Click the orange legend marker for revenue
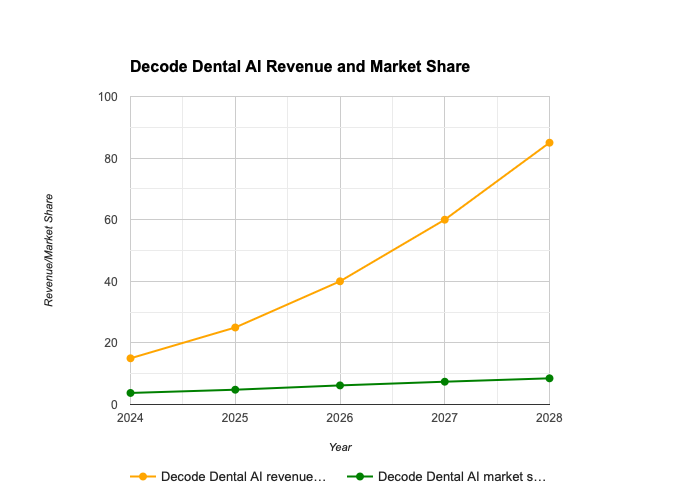The width and height of the screenshot is (680, 500). pyautogui.click(x=143, y=477)
